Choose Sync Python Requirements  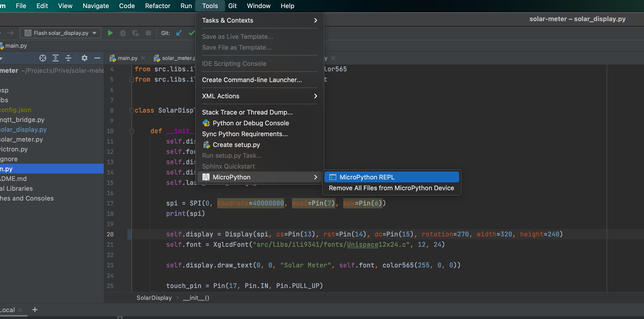pos(260,134)
